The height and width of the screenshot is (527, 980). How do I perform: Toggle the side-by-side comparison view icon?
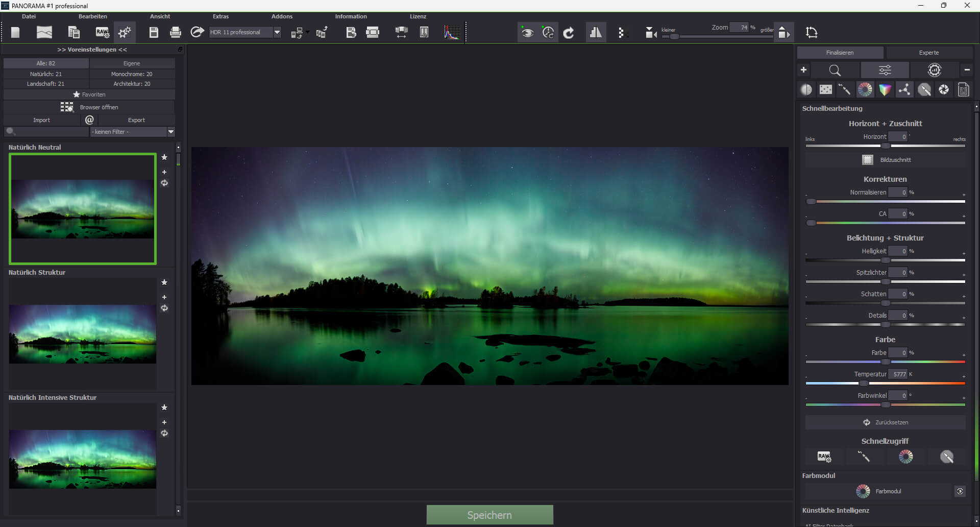pyautogui.click(x=595, y=33)
